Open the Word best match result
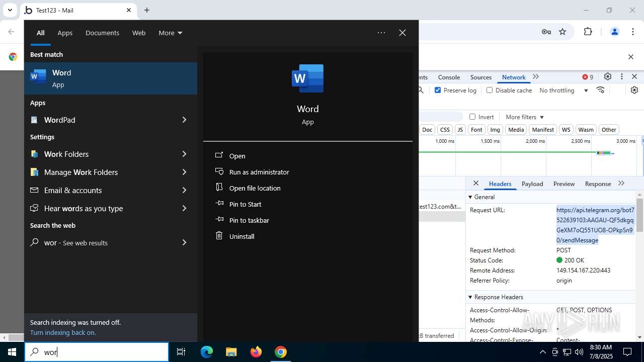644x362 pixels. click(x=111, y=78)
